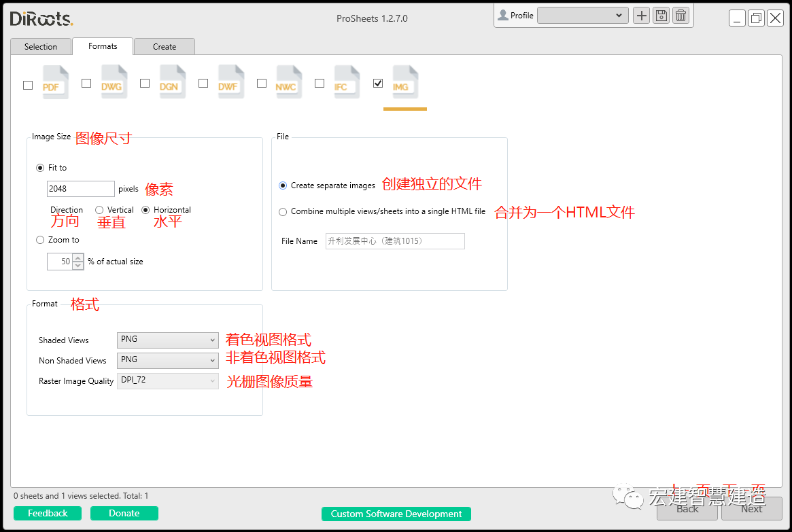Proceed with the Next button
This screenshot has width=792, height=532.
752,509
